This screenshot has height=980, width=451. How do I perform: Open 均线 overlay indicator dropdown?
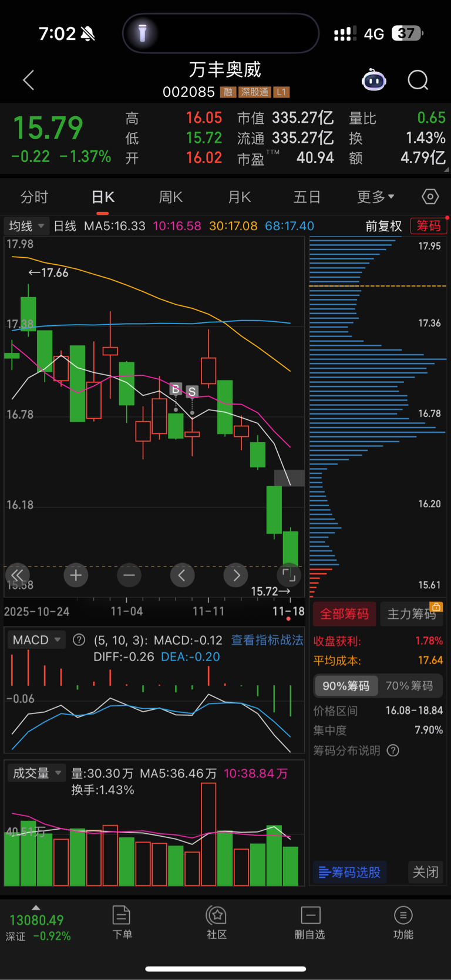(26, 226)
